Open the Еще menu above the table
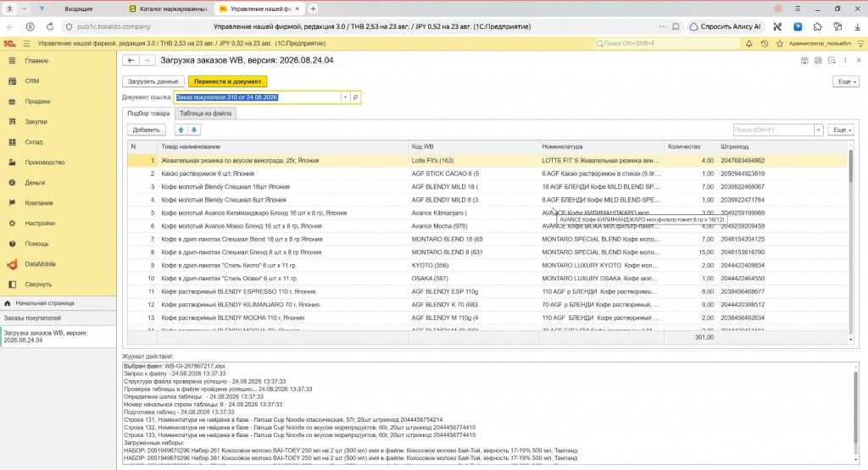 coord(842,130)
